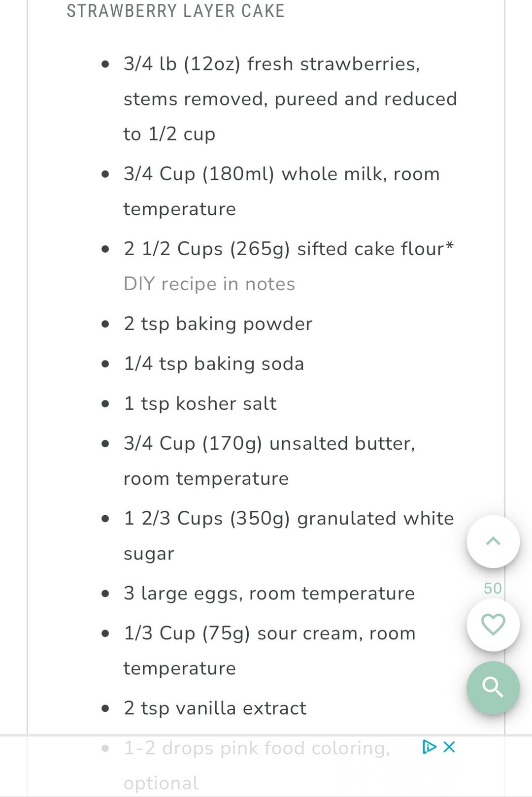This screenshot has width=532, height=797.
Task: Tap the scroll-to-top chevron button
Action: click(x=493, y=541)
